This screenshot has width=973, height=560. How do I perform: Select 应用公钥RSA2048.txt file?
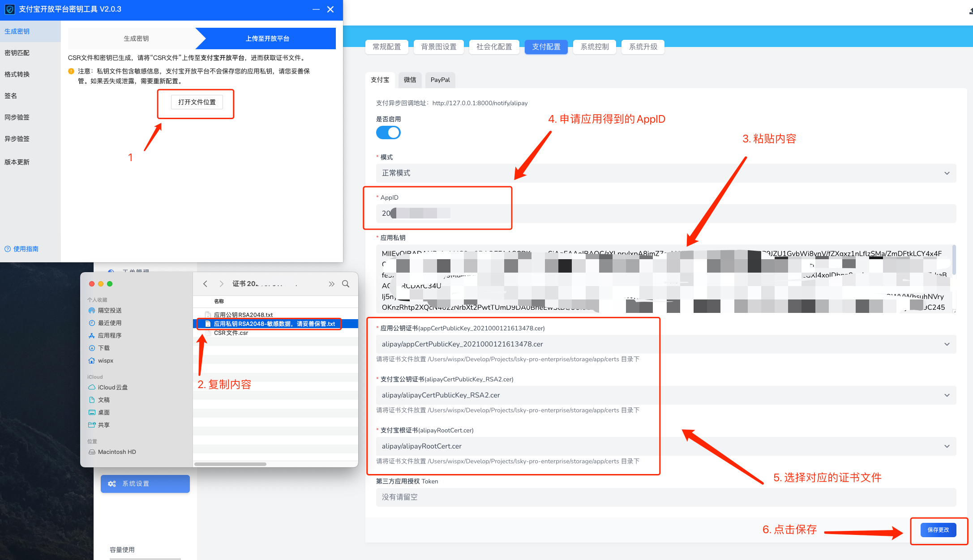[243, 315]
